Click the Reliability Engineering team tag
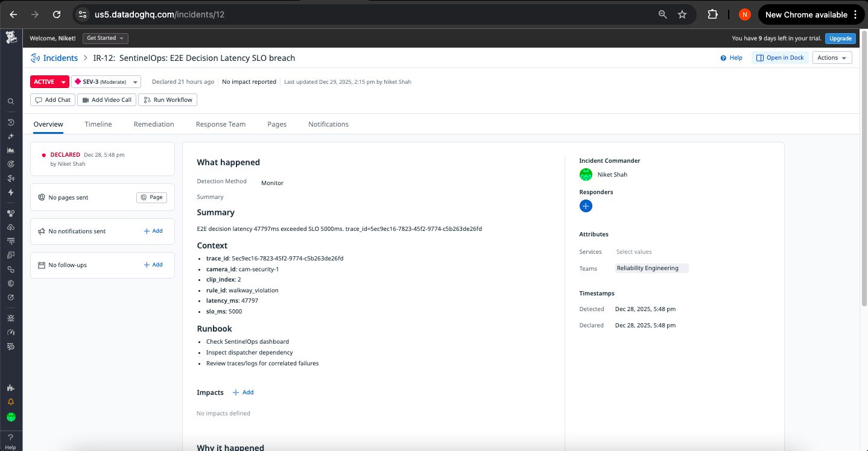Viewport: 868px width, 451px height. (x=651, y=268)
